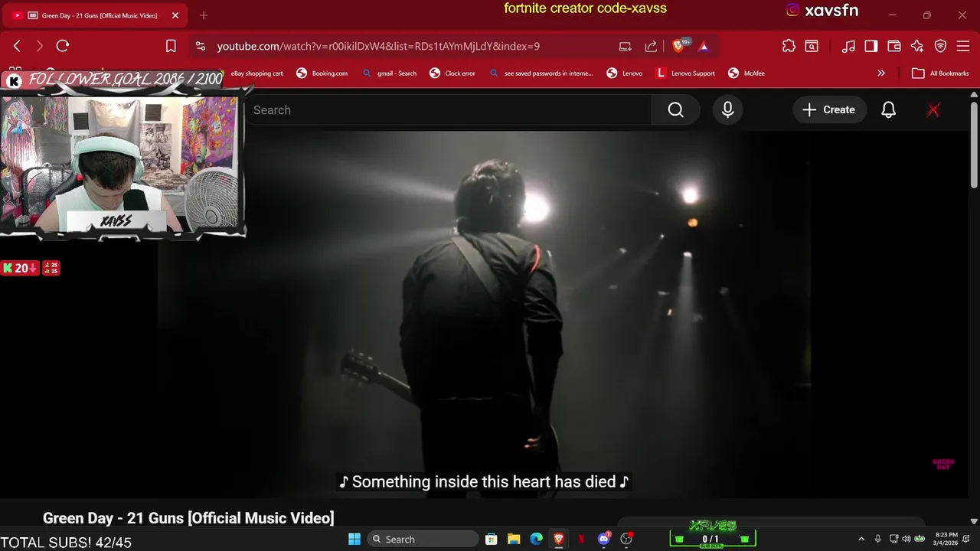Open the Clock error bookmark
The image size is (980, 551).
click(x=452, y=73)
